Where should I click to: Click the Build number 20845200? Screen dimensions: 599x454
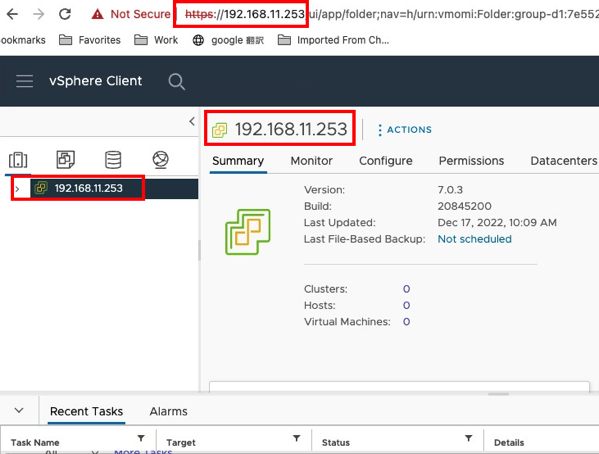pos(465,206)
